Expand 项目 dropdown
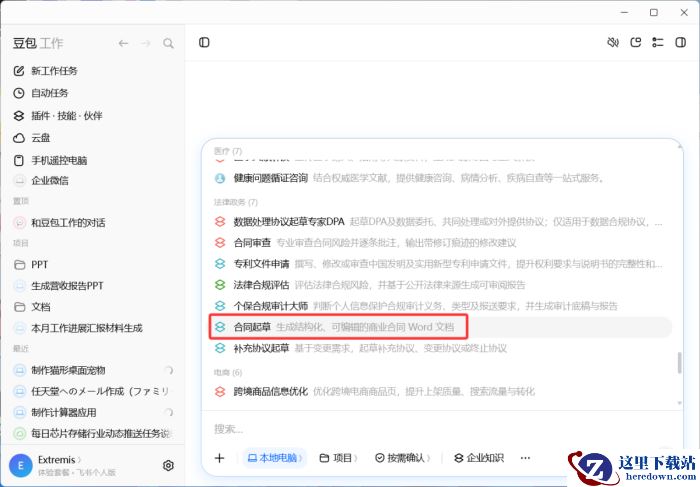 [339, 458]
